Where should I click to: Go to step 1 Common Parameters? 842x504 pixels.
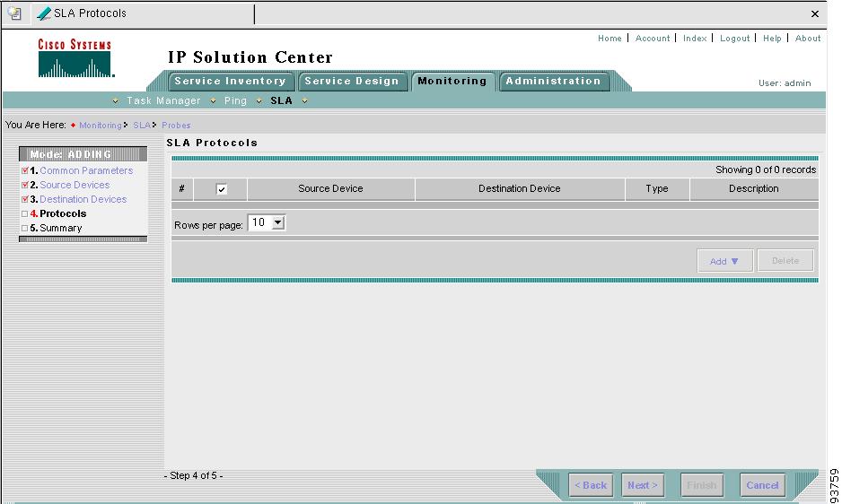click(x=86, y=170)
